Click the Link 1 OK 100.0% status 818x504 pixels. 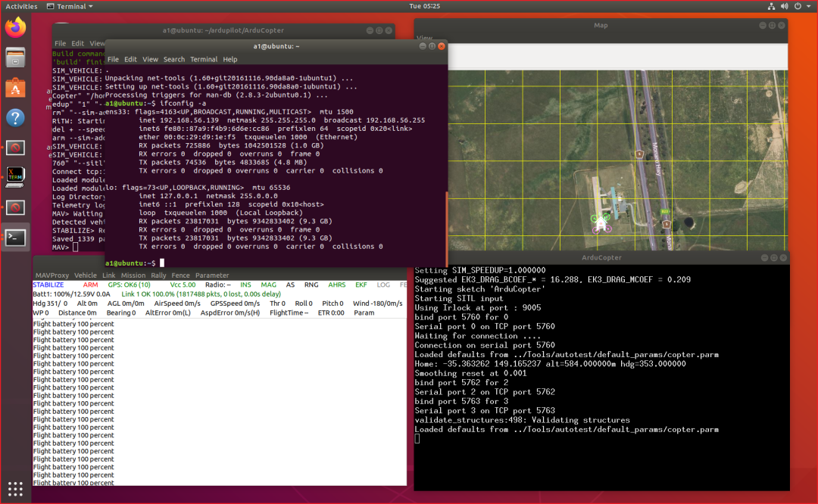[201, 294]
